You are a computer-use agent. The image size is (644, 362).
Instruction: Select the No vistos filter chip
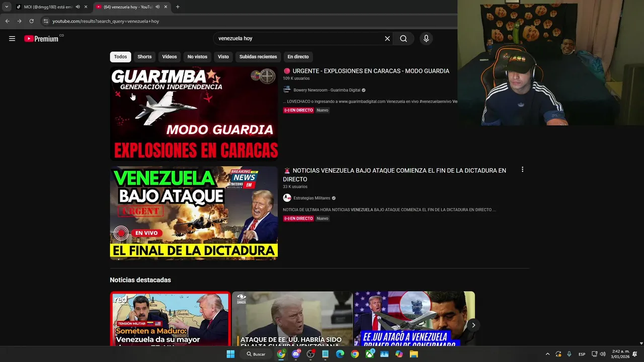pyautogui.click(x=197, y=57)
